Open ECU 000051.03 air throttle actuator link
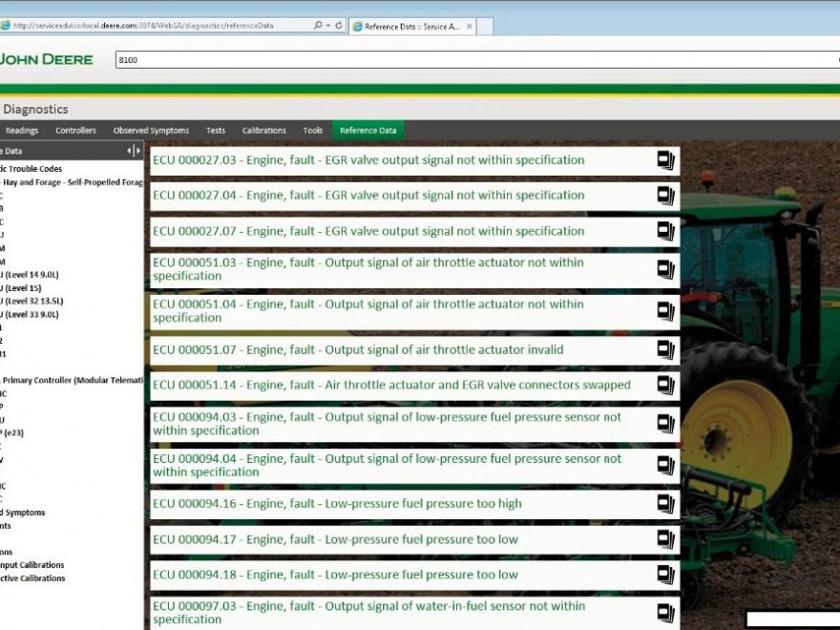Image resolution: width=840 pixels, height=630 pixels. tap(368, 269)
